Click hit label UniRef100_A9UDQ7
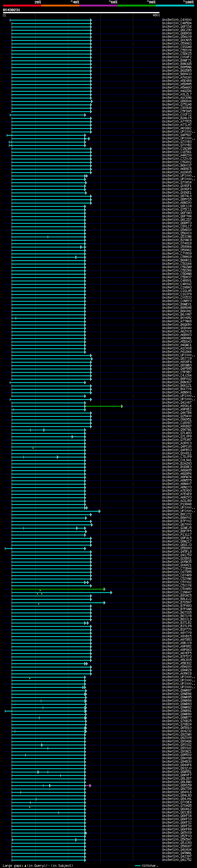The image size is (197, 868). click(x=177, y=426)
